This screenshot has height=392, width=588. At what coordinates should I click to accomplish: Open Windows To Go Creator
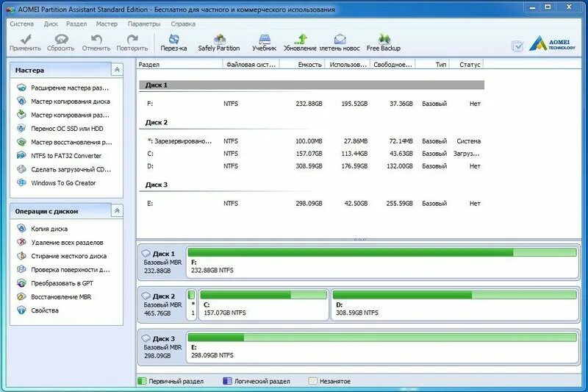point(65,182)
